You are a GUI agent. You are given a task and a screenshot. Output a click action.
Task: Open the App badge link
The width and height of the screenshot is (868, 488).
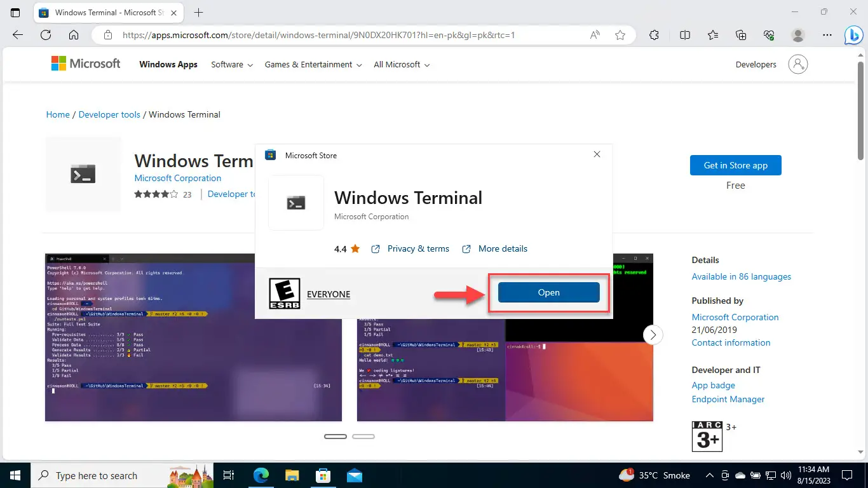tap(714, 385)
